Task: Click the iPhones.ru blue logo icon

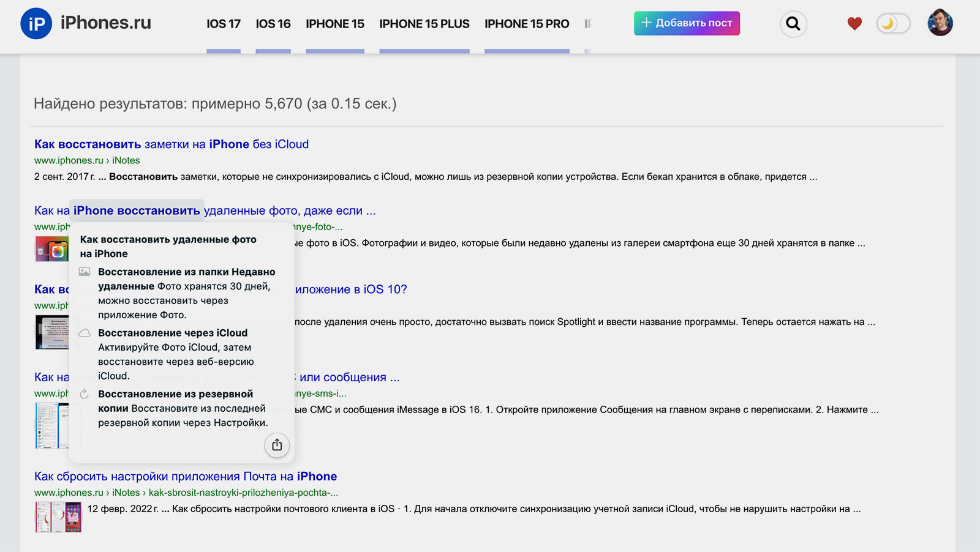Action: click(36, 24)
